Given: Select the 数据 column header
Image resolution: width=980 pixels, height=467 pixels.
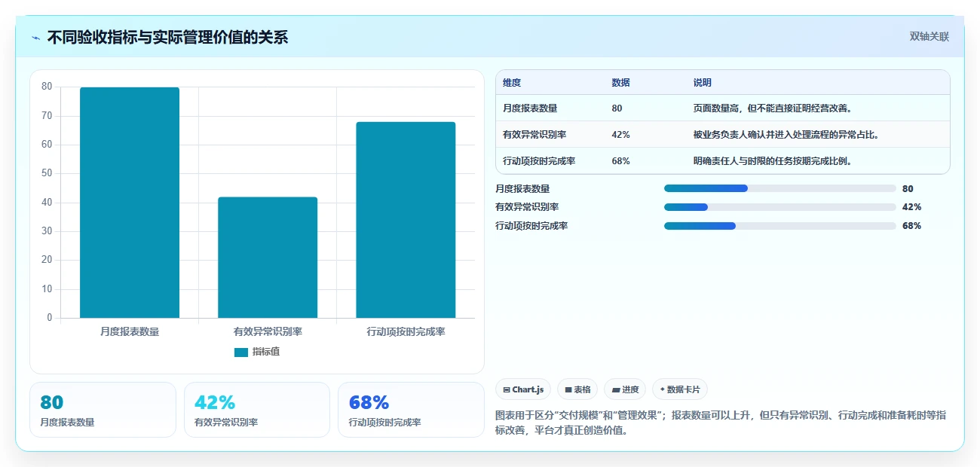Looking at the screenshot, I should tap(621, 83).
